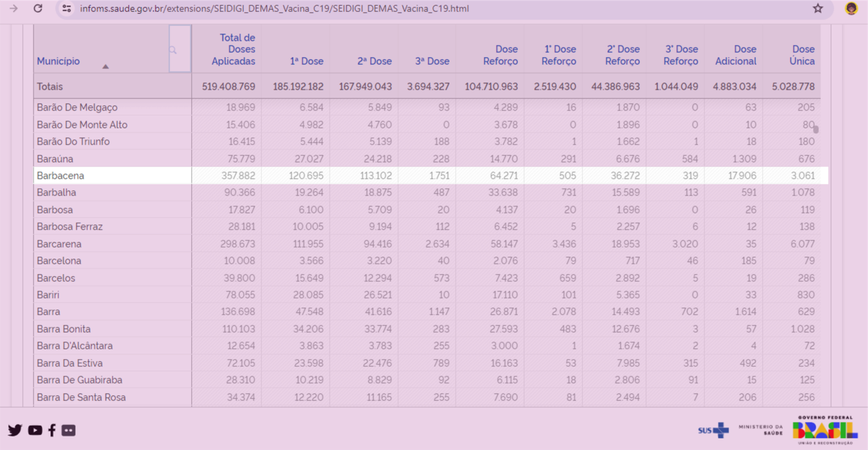This screenshot has height=450, width=868.
Task: Open the YouTube icon in footer
Action: tap(35, 430)
